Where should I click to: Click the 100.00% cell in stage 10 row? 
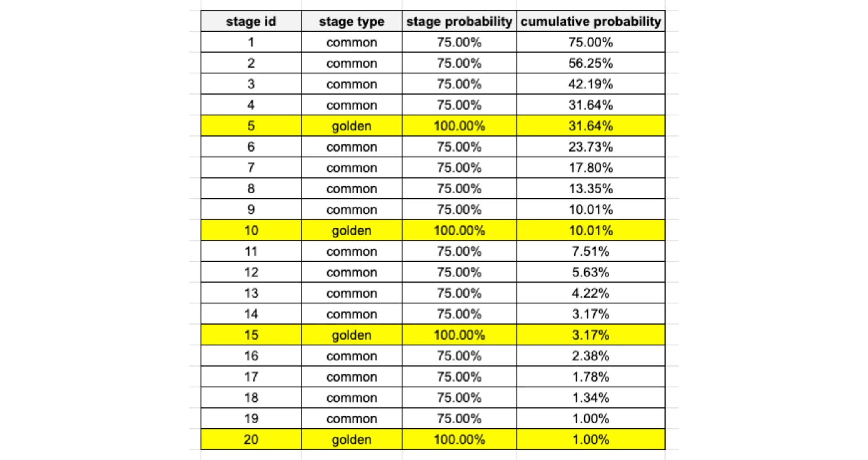click(459, 230)
